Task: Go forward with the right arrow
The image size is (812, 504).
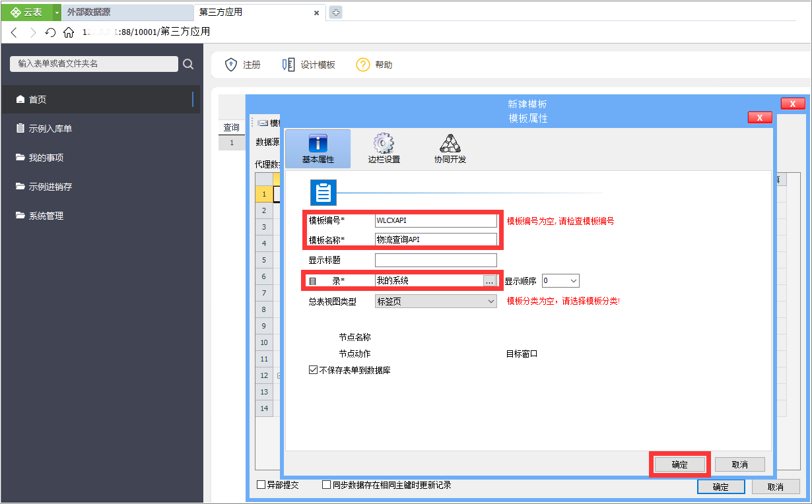Action: click(x=33, y=32)
